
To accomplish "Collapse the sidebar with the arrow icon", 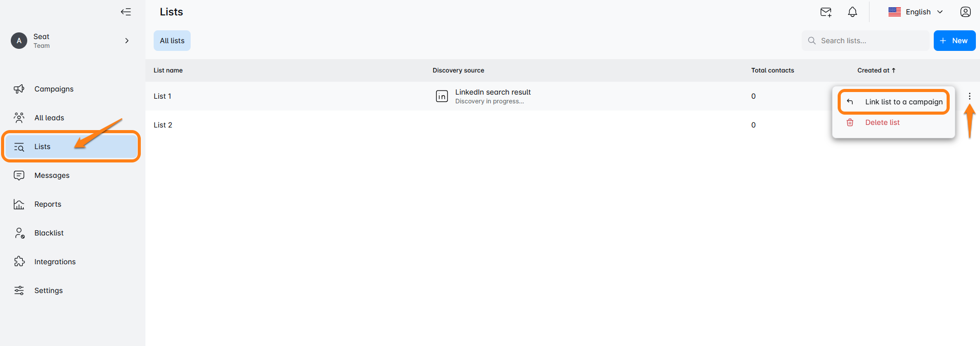I will click(x=126, y=12).
